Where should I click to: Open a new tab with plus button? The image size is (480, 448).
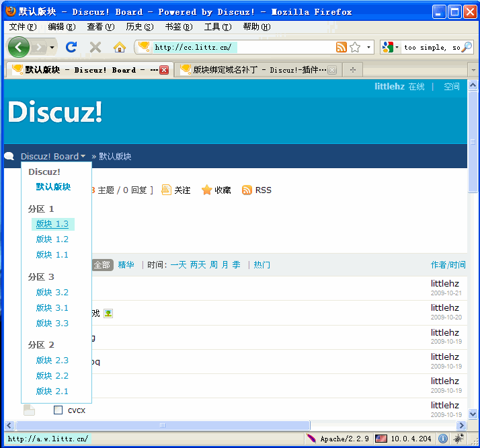pyautogui.click(x=353, y=70)
